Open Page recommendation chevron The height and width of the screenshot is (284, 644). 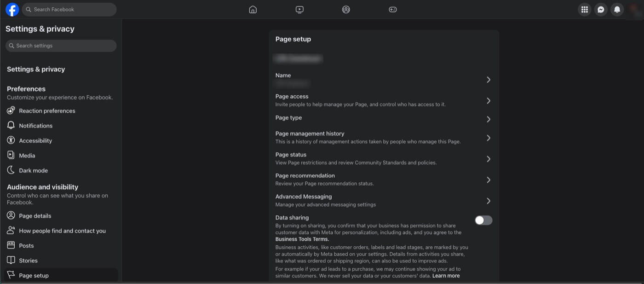[489, 180]
